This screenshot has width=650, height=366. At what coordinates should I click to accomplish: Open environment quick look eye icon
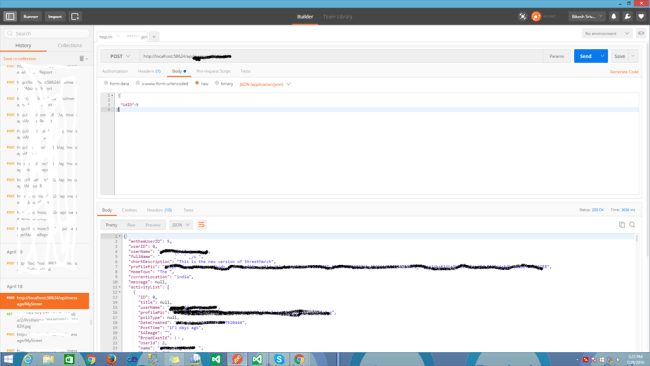[x=641, y=33]
